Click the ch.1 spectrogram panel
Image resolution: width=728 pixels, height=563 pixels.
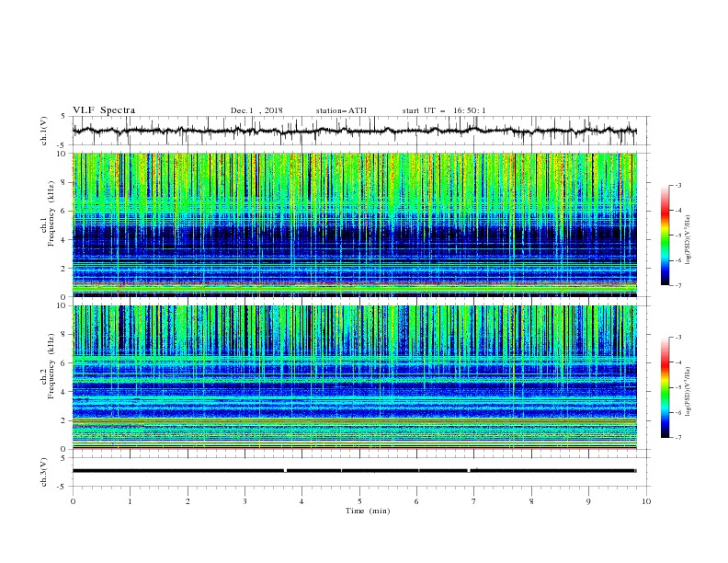click(x=354, y=224)
